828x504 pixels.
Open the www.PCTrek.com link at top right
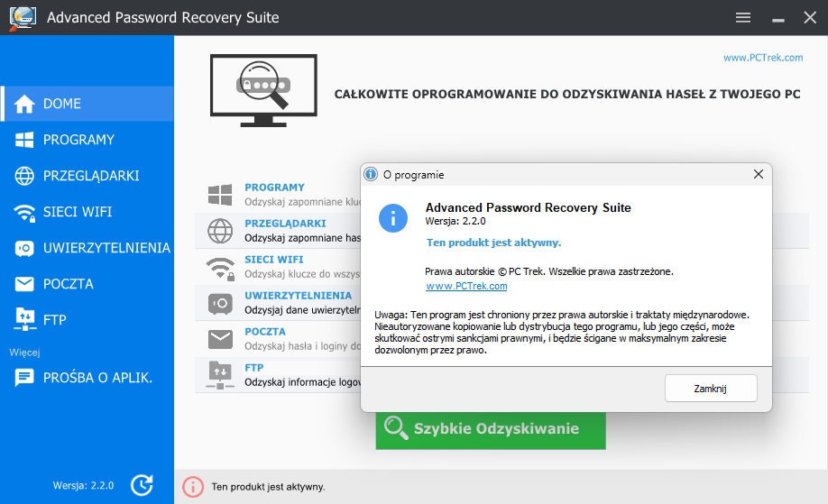[763, 58]
